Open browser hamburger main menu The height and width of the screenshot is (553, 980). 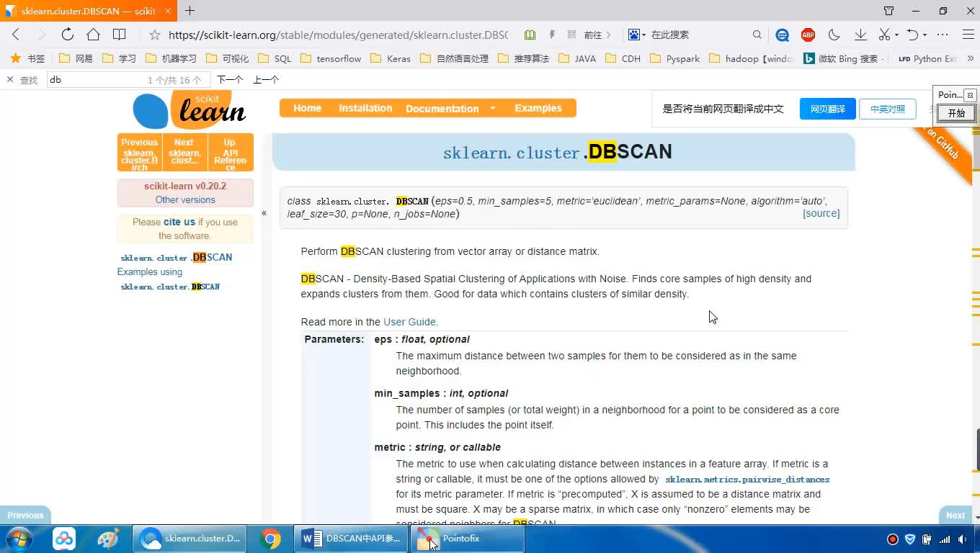[968, 35]
